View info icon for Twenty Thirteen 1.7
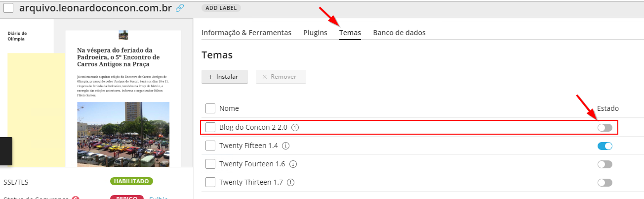 291,182
